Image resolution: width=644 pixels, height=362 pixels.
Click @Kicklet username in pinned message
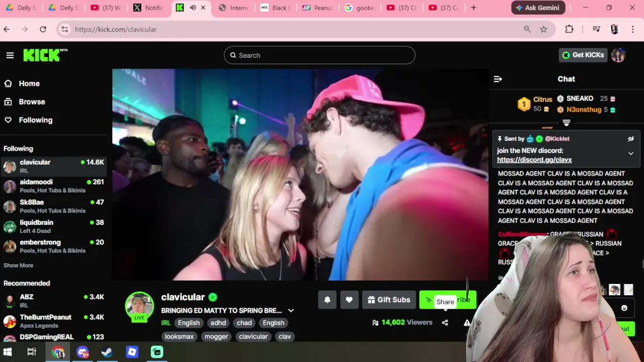click(557, 139)
